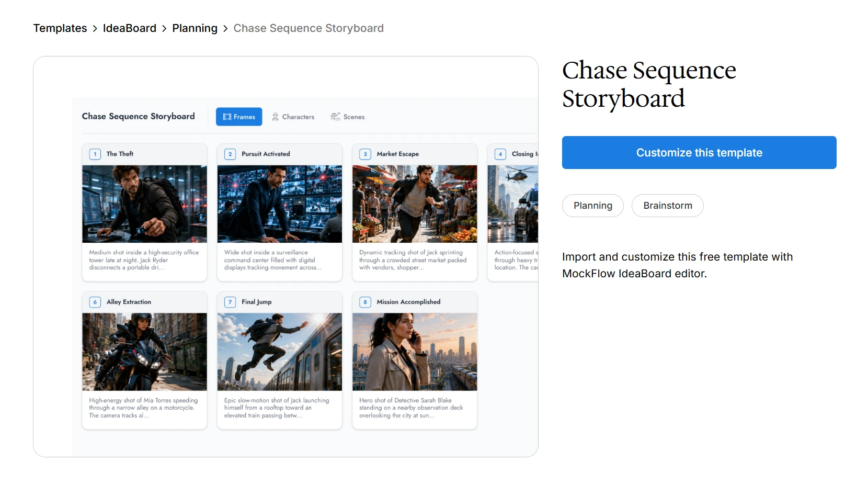Open the Market Escape frame image

click(x=415, y=204)
